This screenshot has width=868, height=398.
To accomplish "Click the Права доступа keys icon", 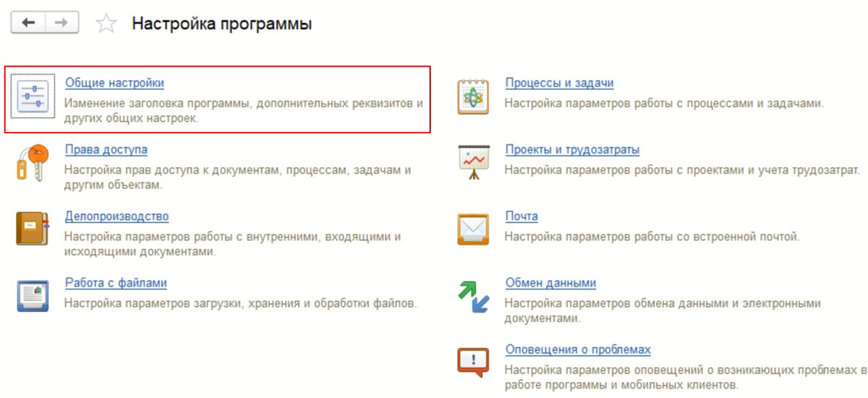I will [x=33, y=162].
